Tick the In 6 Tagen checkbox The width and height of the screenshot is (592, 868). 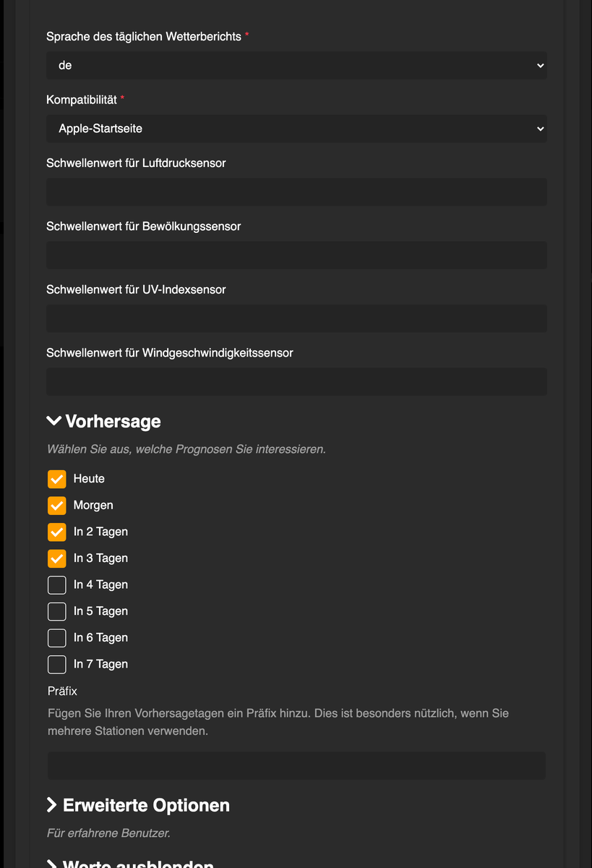57,637
